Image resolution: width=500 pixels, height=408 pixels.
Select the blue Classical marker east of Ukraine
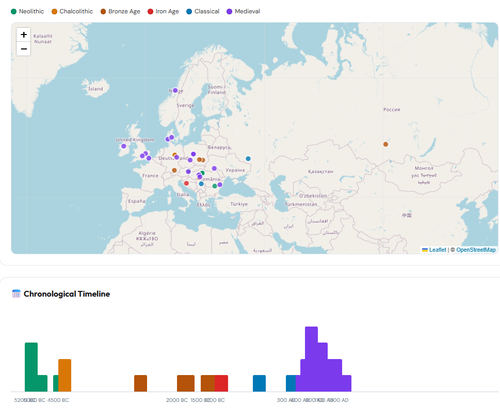coord(248,159)
